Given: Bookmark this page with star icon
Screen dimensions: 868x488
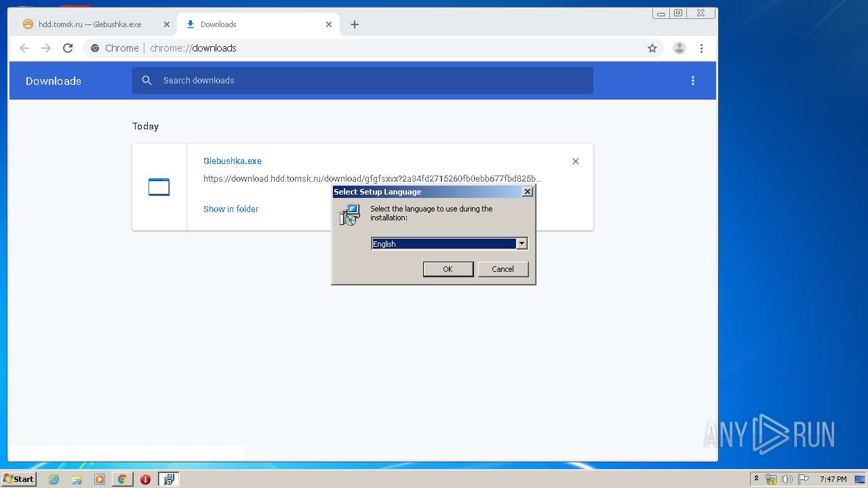Looking at the screenshot, I should tap(652, 48).
